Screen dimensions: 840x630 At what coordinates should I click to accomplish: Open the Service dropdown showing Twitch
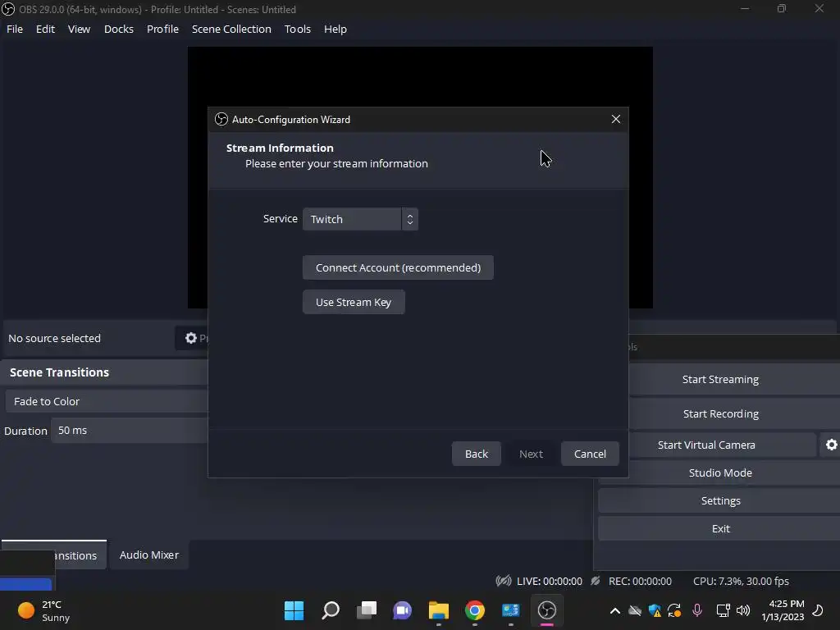pos(360,219)
